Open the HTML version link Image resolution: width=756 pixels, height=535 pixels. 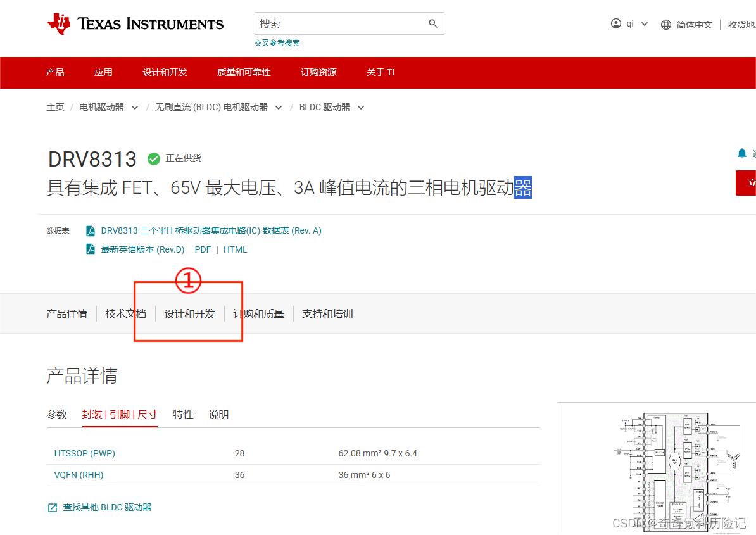tap(236, 249)
